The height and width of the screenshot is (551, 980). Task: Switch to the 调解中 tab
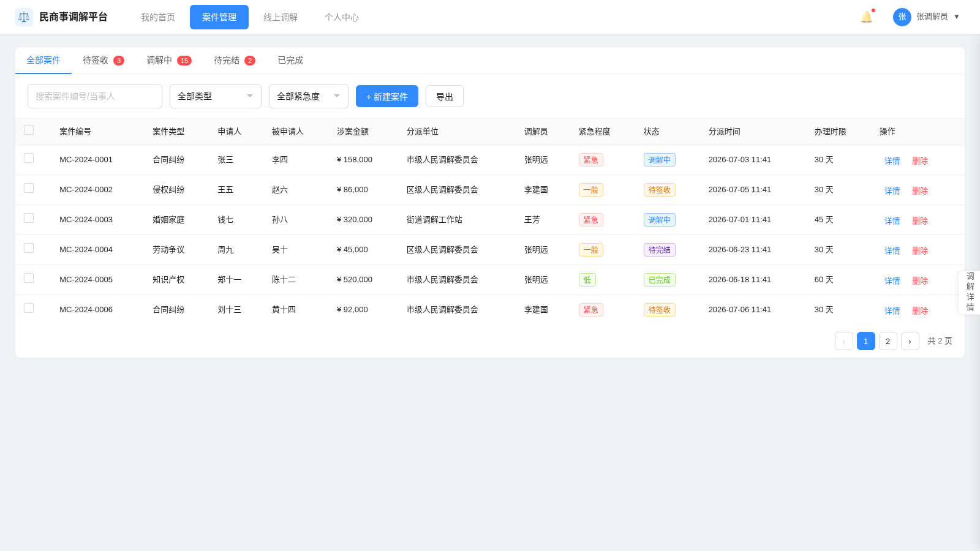coord(168,60)
